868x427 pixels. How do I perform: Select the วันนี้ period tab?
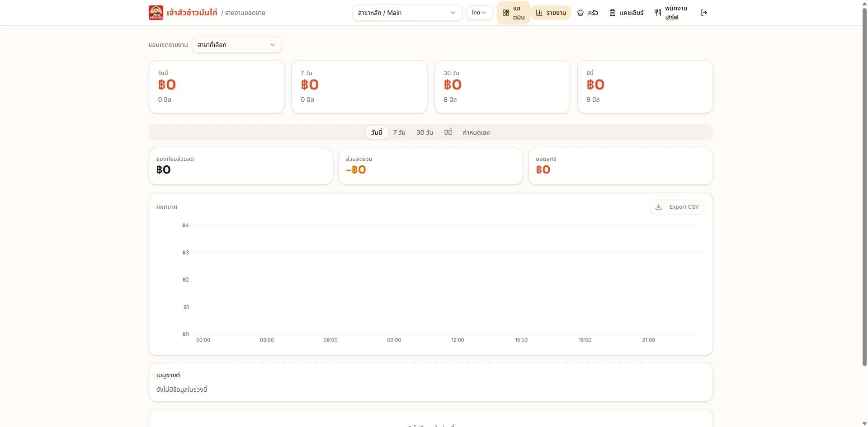pos(377,132)
